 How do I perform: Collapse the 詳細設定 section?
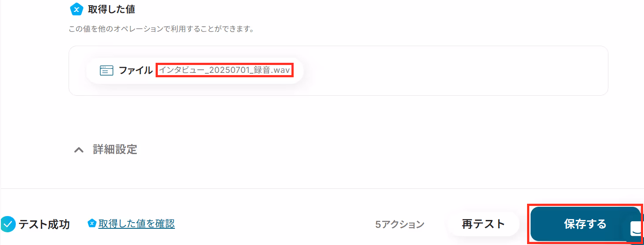coord(106,150)
